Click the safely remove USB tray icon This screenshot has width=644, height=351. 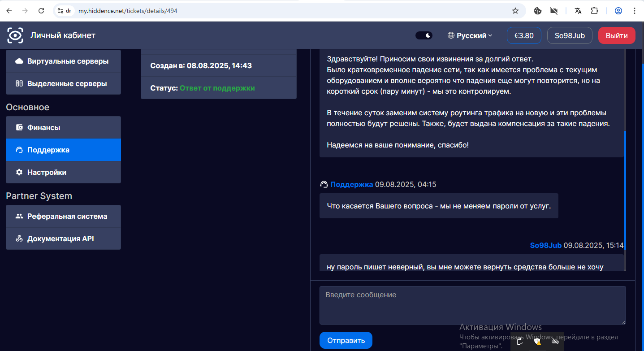point(520,342)
